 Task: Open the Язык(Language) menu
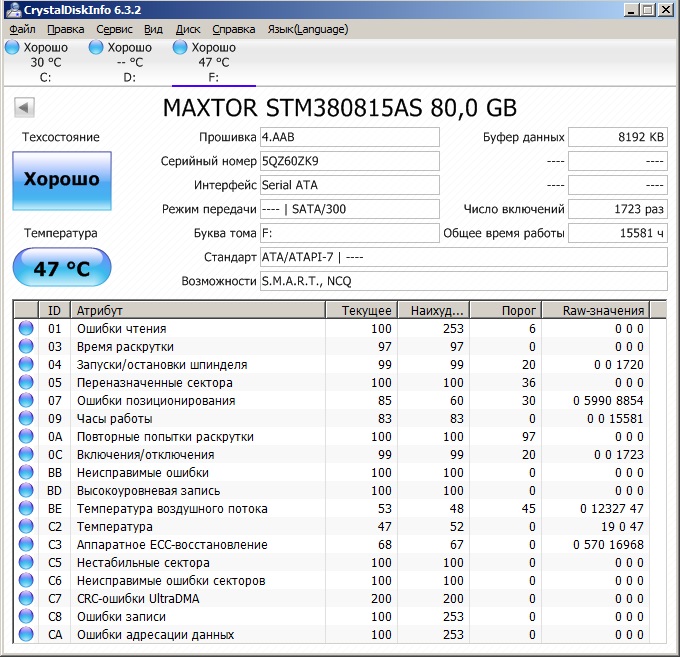tap(308, 29)
